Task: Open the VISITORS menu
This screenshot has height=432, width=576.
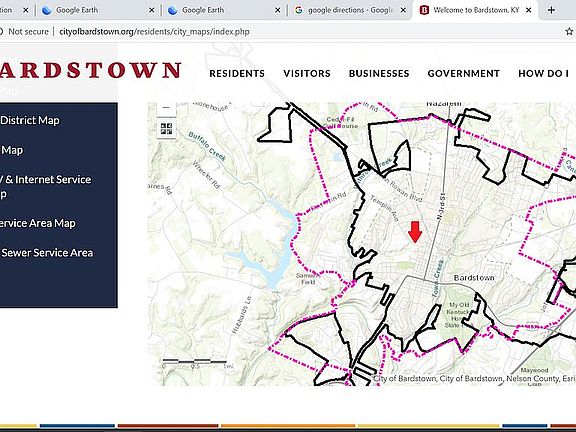Action: pos(307,73)
